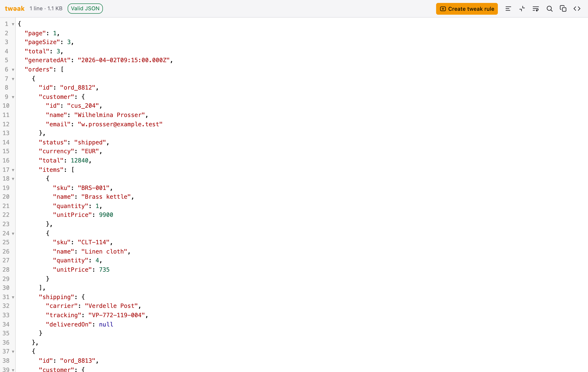588x372 pixels.
Task: Click the "carrier" key
Action: click(62, 306)
